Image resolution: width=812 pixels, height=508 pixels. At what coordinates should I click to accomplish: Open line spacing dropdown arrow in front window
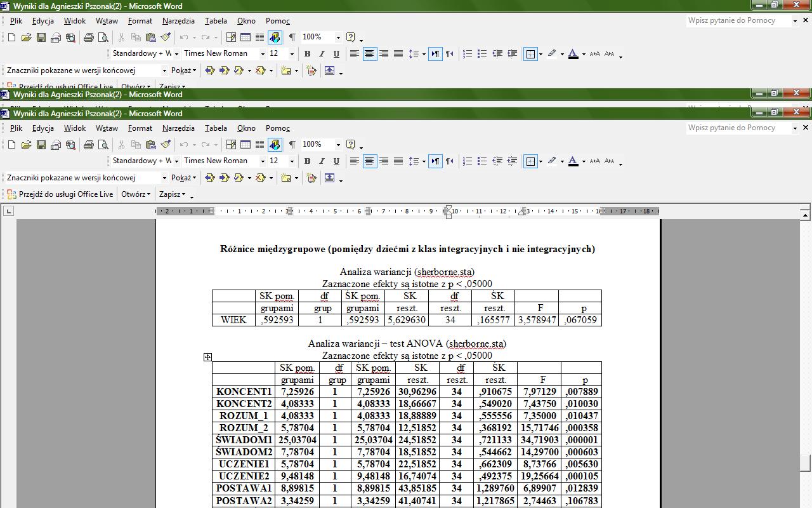click(423, 161)
